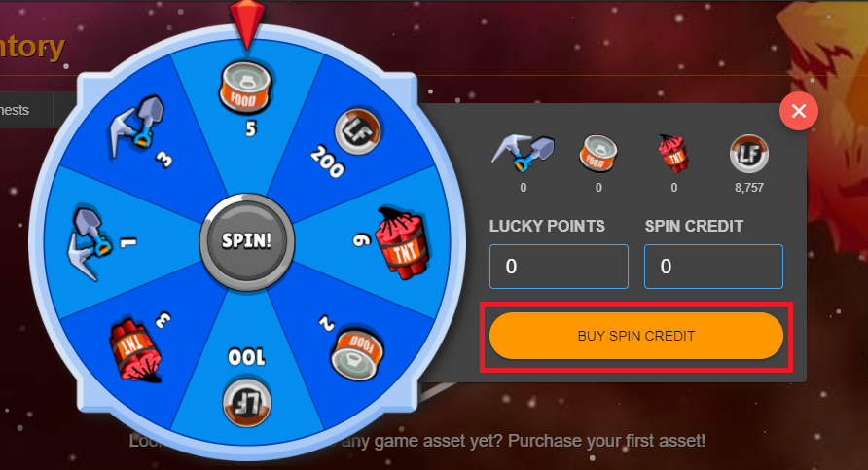
Task: Click the SPIN! button on the wheel
Action: tap(247, 240)
